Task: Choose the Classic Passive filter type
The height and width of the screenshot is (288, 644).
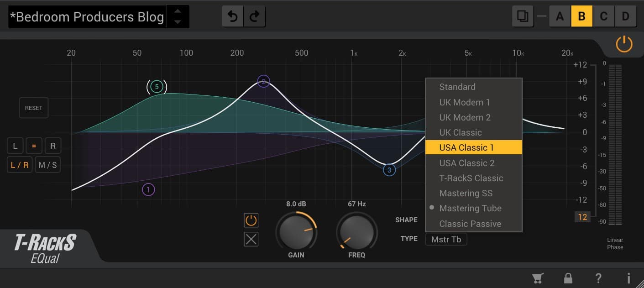Action: [x=470, y=224]
